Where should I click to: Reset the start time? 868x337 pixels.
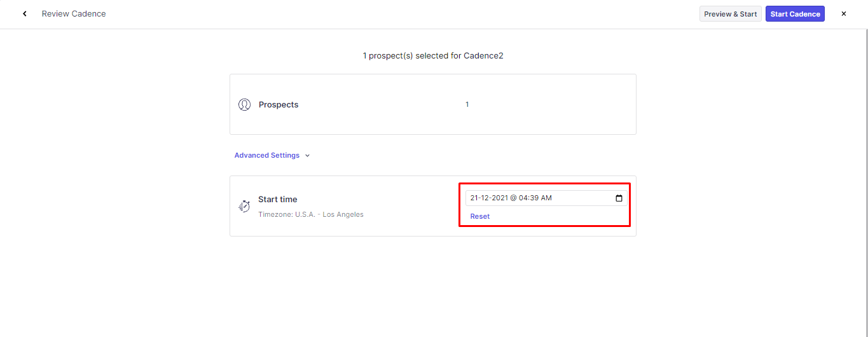pyautogui.click(x=479, y=217)
